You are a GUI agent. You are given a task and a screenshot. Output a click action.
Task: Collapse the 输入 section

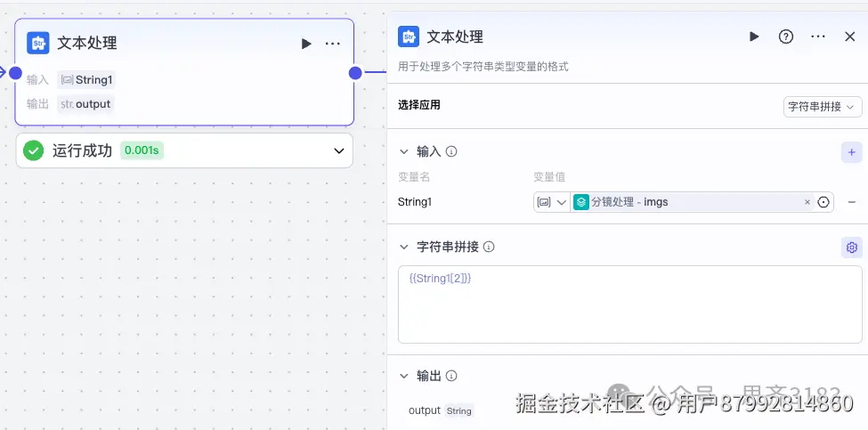click(x=404, y=151)
